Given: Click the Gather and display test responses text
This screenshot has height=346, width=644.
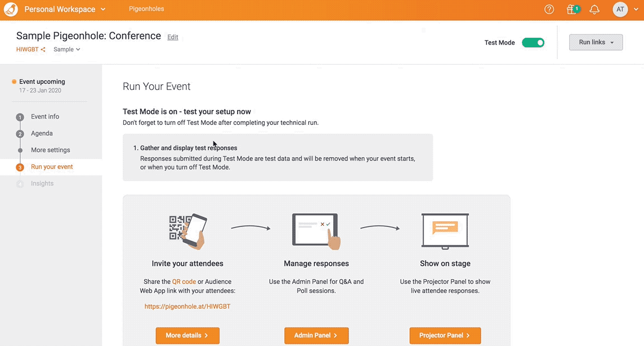Looking at the screenshot, I should click(189, 148).
